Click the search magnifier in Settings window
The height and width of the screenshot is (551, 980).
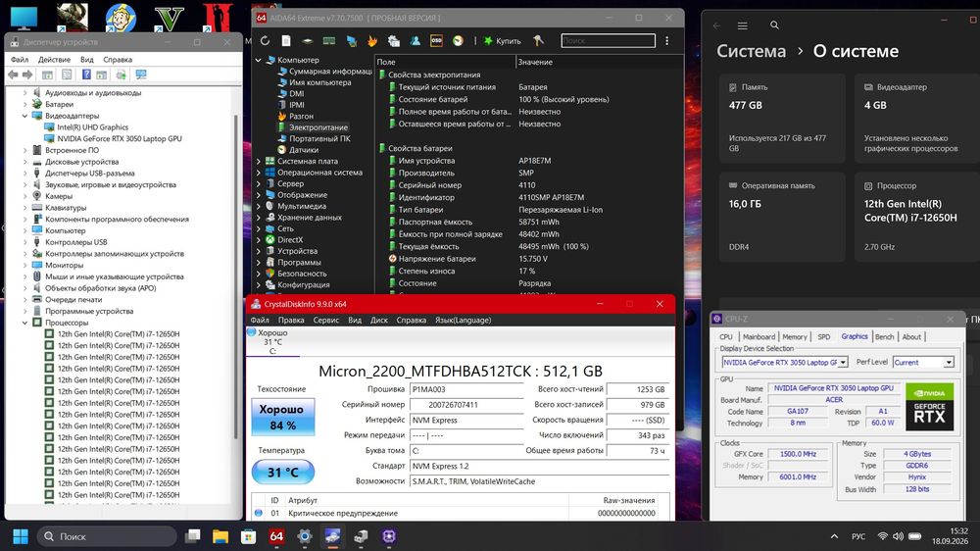pyautogui.click(x=774, y=25)
